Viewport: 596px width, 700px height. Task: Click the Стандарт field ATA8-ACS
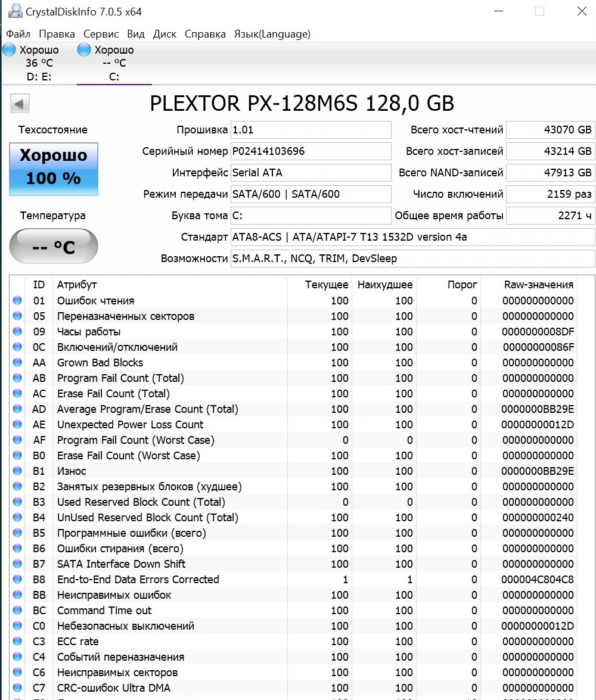(x=413, y=237)
